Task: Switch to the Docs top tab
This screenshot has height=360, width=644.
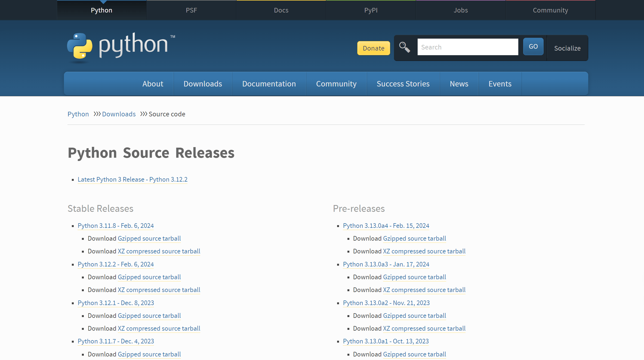Action: click(x=281, y=10)
